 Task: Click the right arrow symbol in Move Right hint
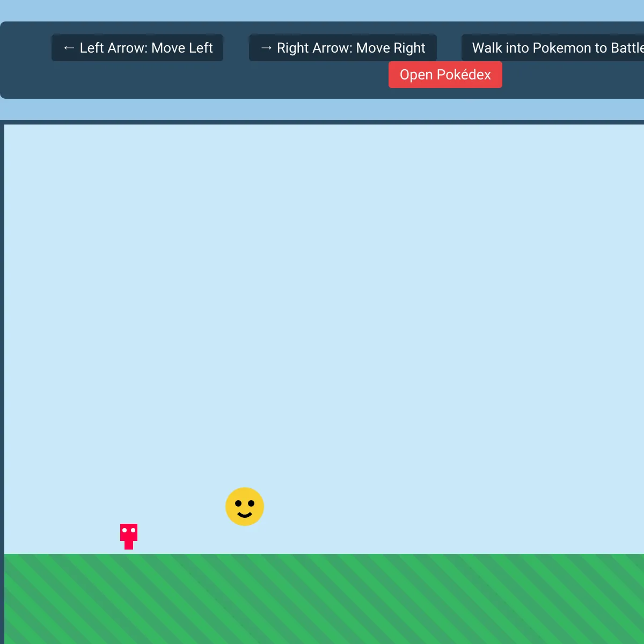[266, 48]
